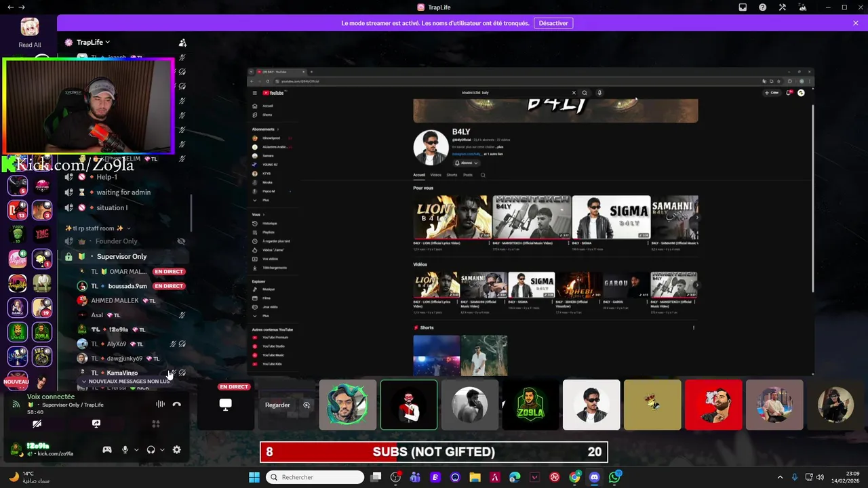This screenshot has height=488, width=868.
Task: Select the Zo9LA logo participant tile
Action: [x=530, y=405]
